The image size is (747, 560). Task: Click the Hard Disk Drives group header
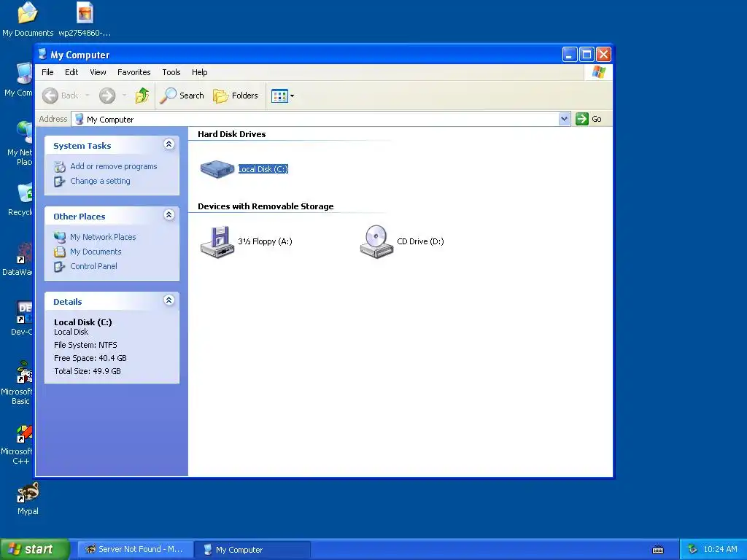tap(231, 134)
